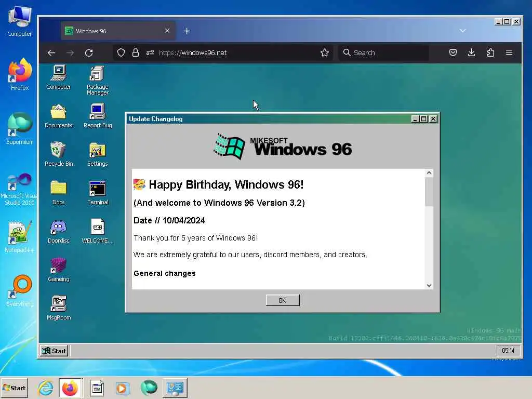Open the WELCOME markdown file icon

tap(97, 231)
